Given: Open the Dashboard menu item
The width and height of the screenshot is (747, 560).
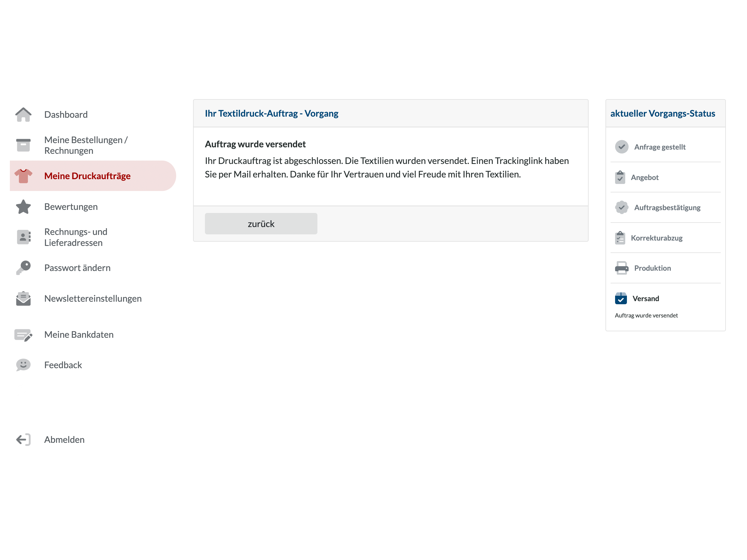Looking at the screenshot, I should click(93, 114).
